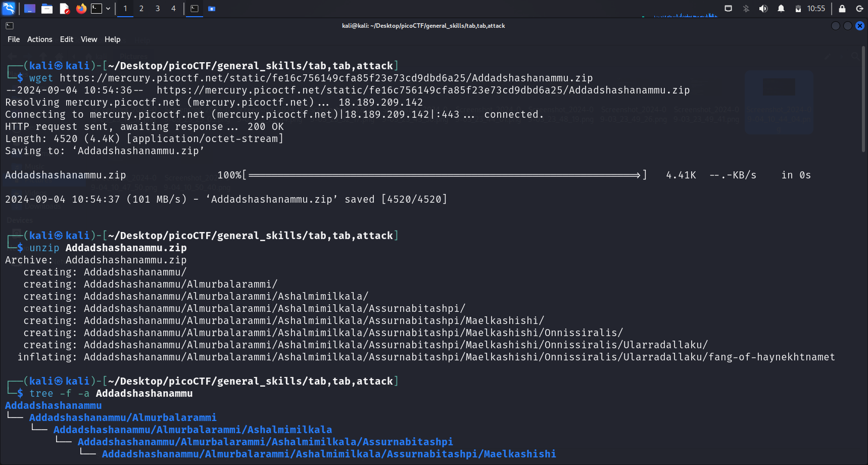Open the View menu in the terminal
This screenshot has width=868, height=465.
pyautogui.click(x=89, y=39)
